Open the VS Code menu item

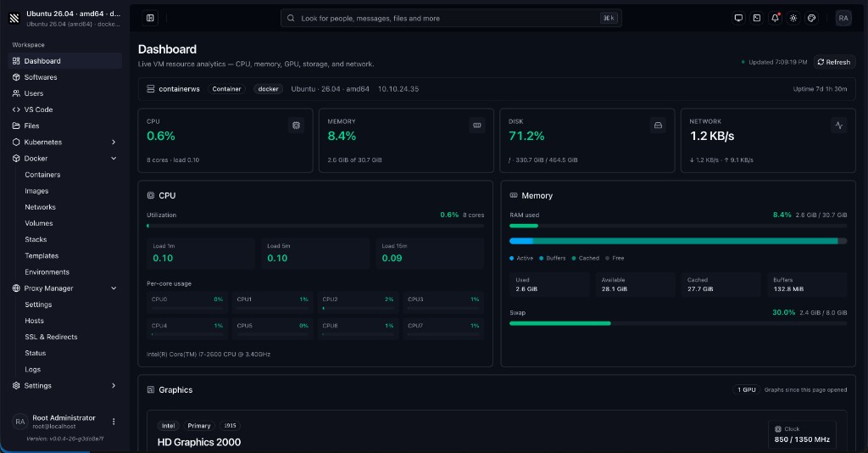65,109
